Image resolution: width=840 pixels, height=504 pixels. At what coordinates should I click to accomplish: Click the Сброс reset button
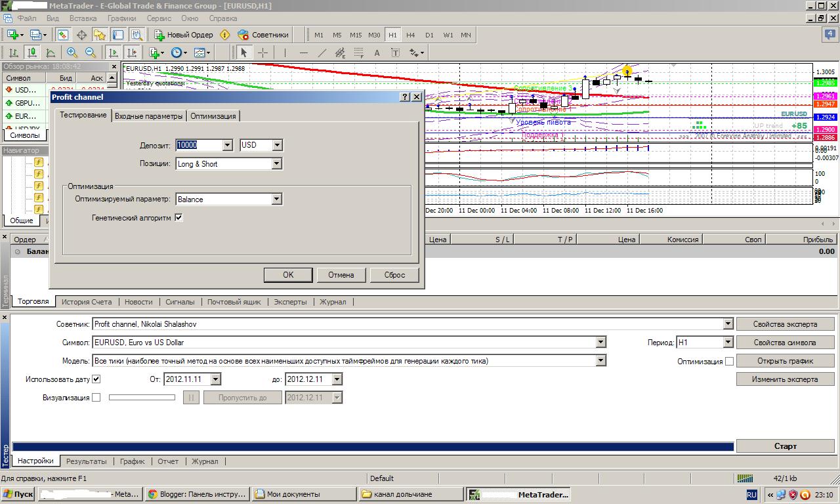pos(394,275)
